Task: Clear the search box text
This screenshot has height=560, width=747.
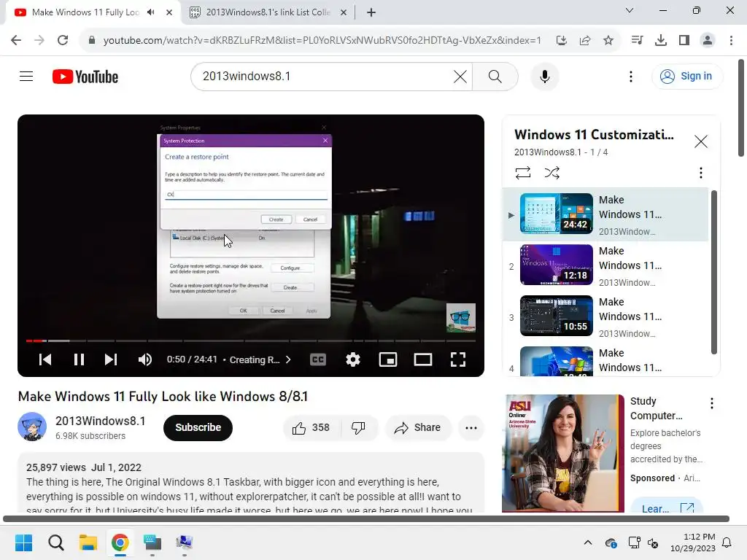Action: click(x=460, y=76)
